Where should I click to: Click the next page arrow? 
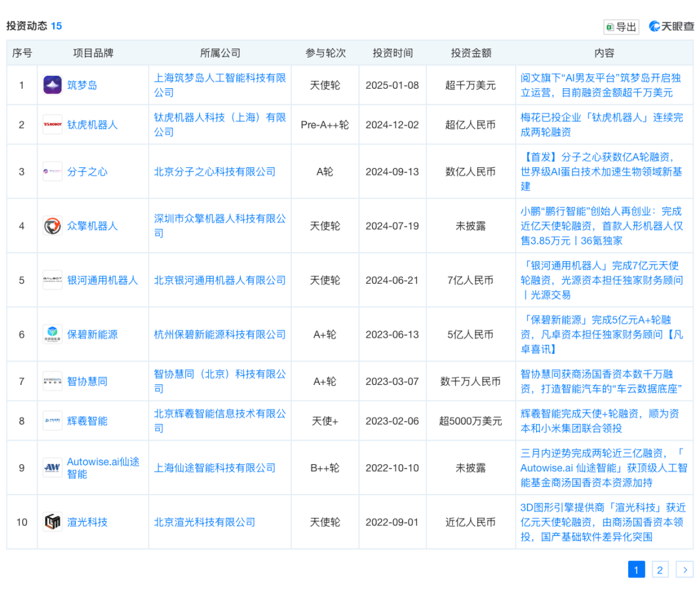684,569
